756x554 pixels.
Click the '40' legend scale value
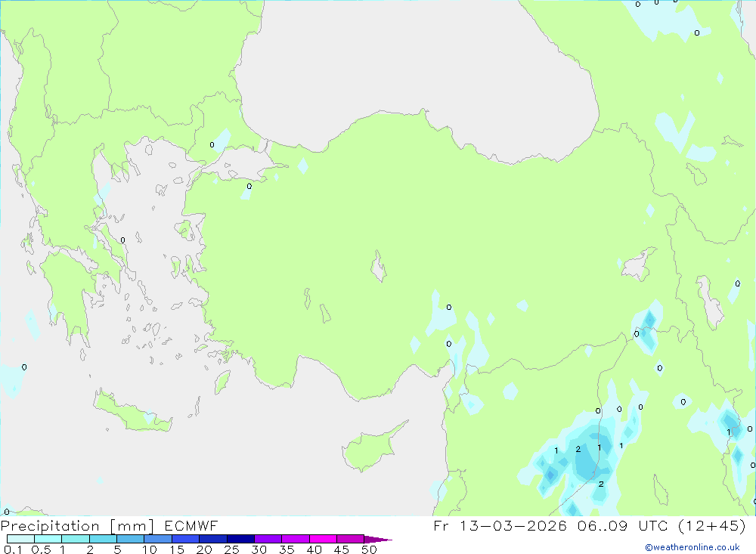(x=314, y=549)
